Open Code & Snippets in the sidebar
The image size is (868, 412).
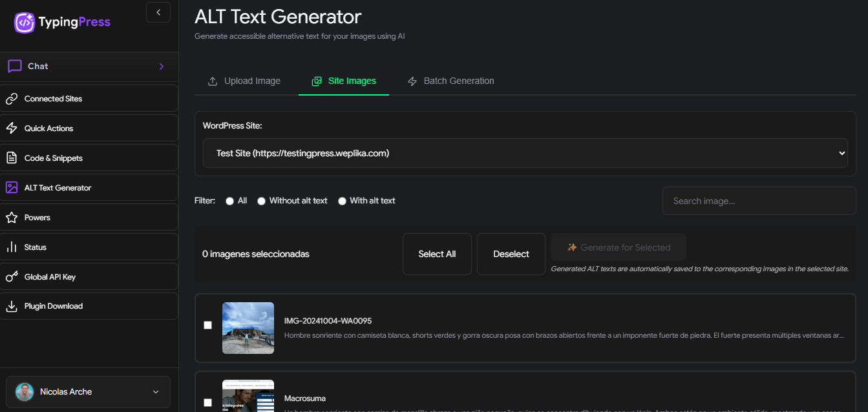[89, 158]
